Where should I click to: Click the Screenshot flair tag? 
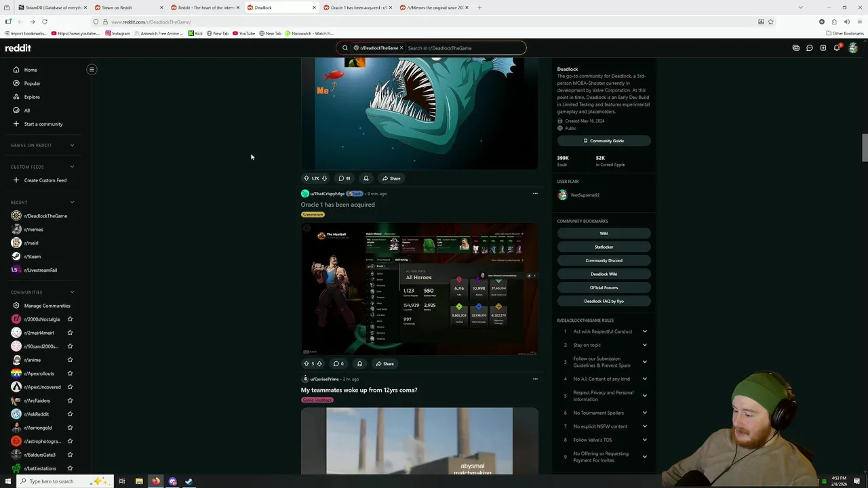pos(313,215)
